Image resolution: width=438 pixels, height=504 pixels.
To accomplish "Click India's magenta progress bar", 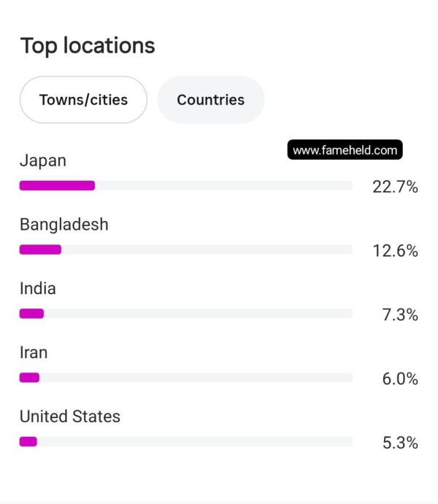I will pos(31,314).
